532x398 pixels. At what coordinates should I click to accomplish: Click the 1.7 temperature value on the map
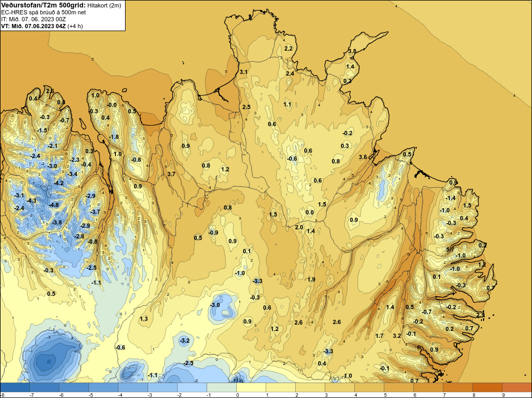379,336
